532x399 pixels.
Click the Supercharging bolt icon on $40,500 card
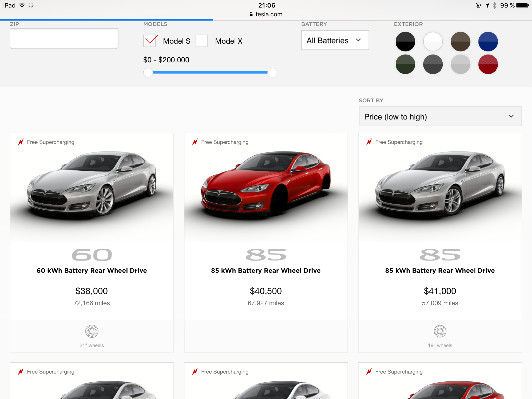[195, 142]
